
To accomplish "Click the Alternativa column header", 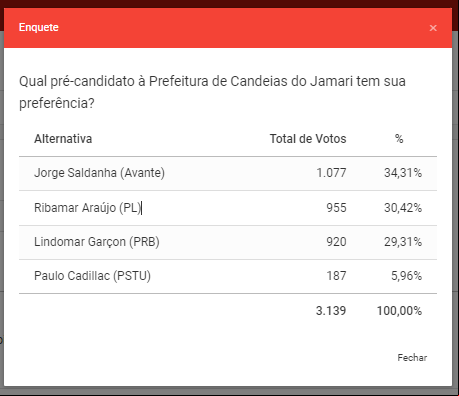I will click(x=63, y=139).
